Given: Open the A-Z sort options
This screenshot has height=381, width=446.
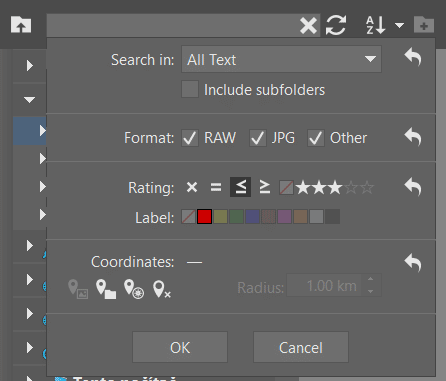Looking at the screenshot, I should [x=376, y=25].
